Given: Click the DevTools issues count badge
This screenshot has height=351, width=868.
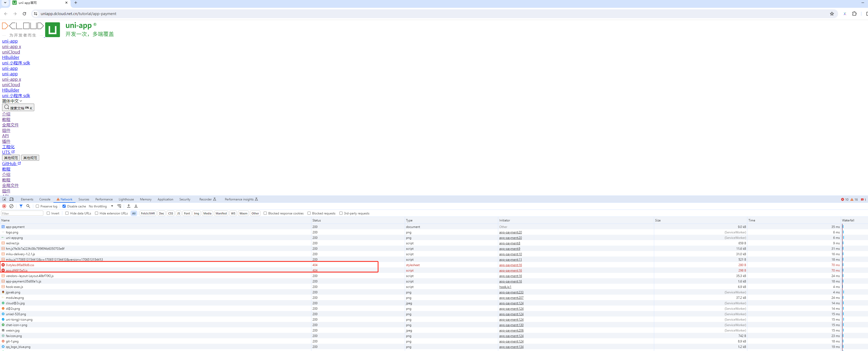Looking at the screenshot, I should [864, 200].
